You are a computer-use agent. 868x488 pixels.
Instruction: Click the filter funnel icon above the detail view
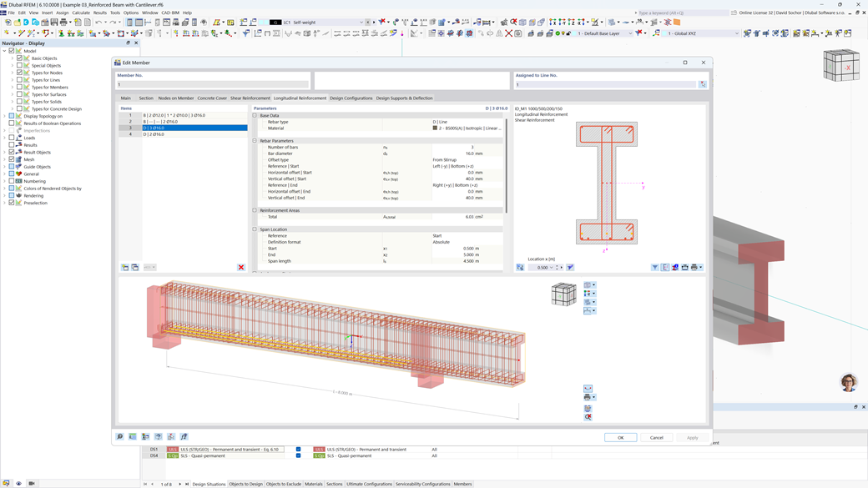pyautogui.click(x=654, y=267)
